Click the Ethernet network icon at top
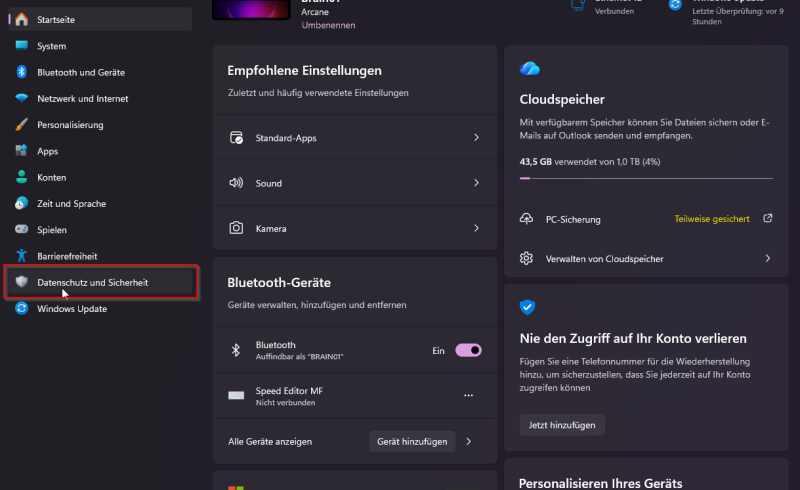This screenshot has height=490, width=800. 578,5
